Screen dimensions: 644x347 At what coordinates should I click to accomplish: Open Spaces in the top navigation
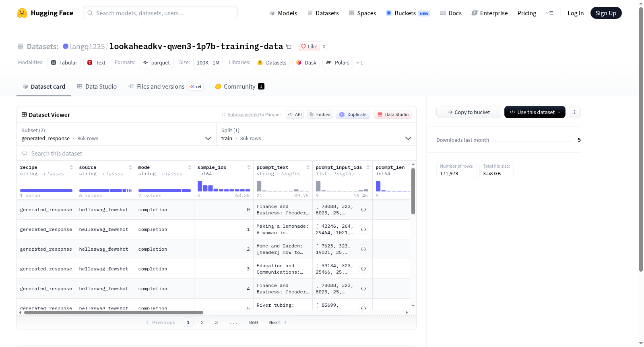coord(363,13)
